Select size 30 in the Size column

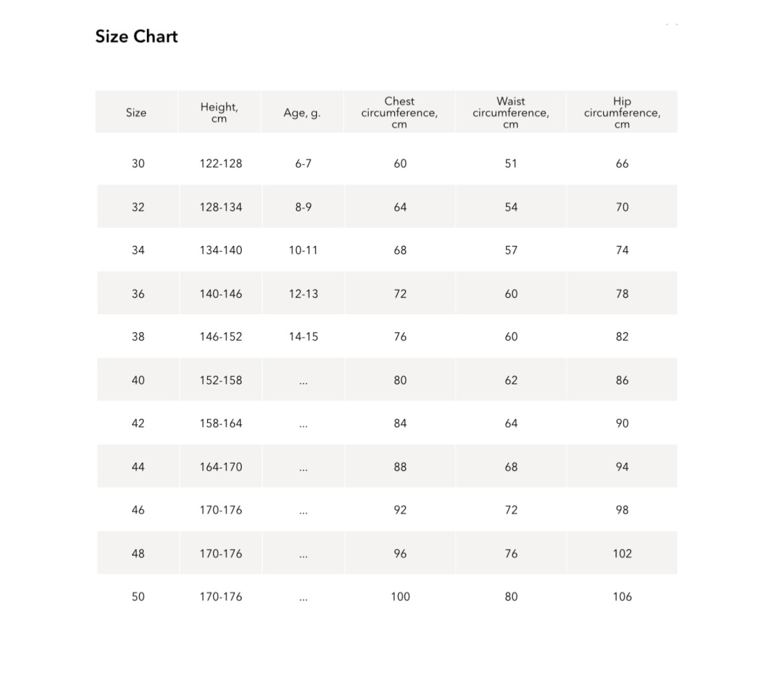[138, 164]
